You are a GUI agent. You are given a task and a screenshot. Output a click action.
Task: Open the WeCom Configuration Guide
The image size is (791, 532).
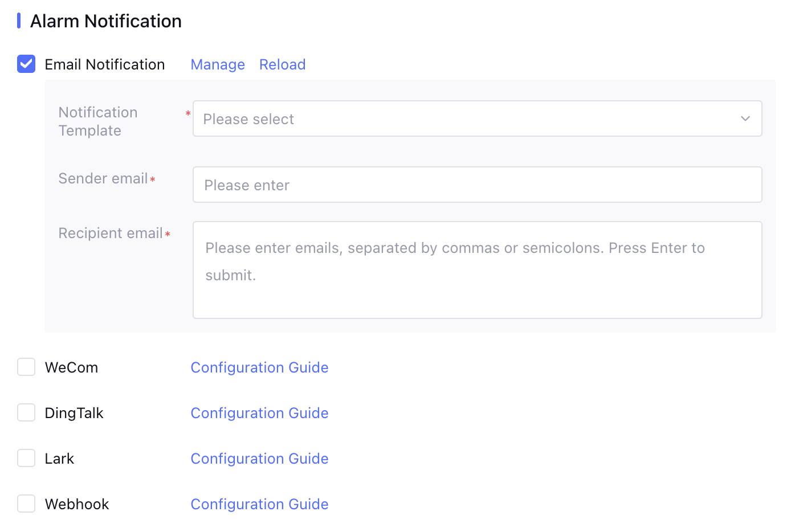pos(259,367)
